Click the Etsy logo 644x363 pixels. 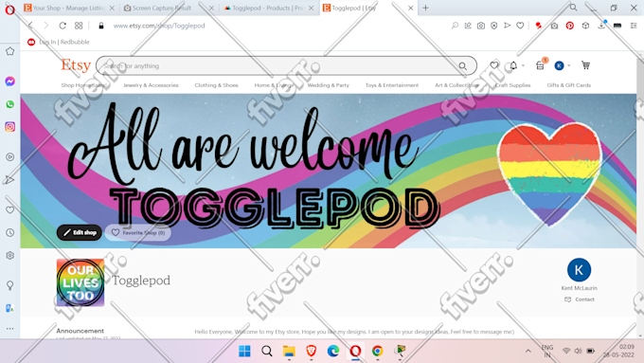click(x=76, y=65)
